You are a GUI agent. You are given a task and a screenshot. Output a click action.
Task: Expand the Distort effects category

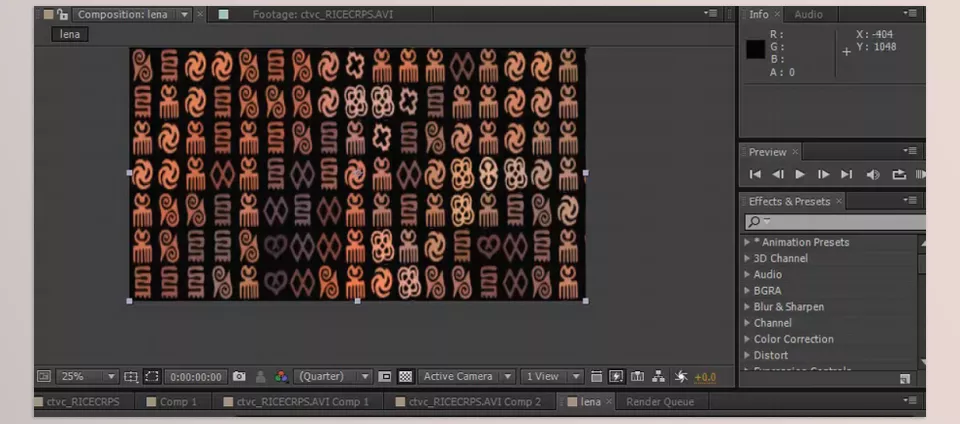pyautogui.click(x=747, y=355)
